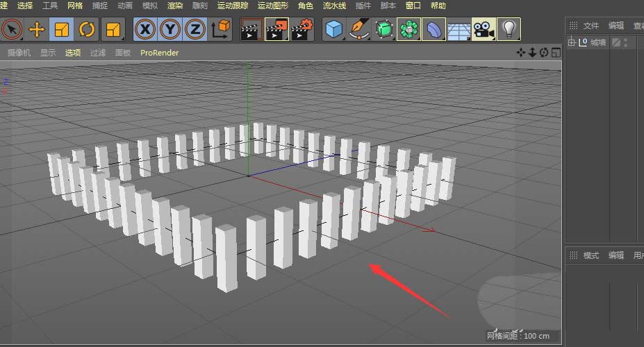Open the 流水线 menu
This screenshot has height=347, width=644.
tap(334, 6)
